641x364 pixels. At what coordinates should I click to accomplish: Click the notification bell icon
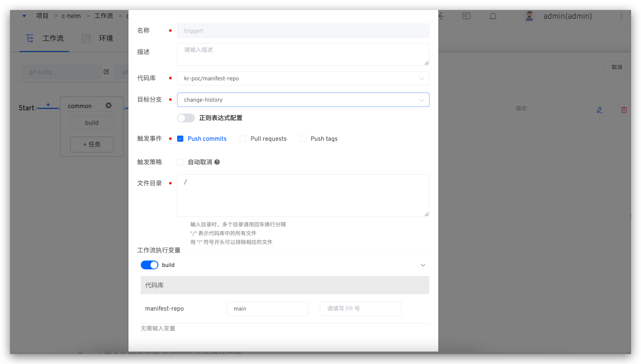point(492,16)
